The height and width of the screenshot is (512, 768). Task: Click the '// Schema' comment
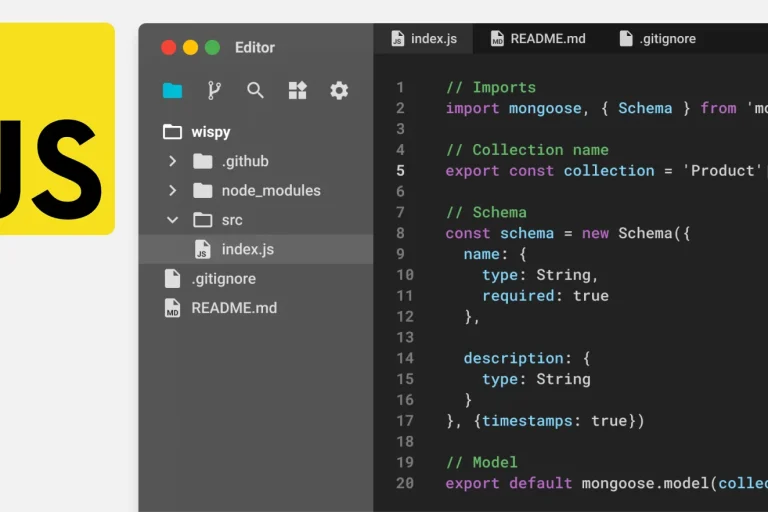(486, 212)
